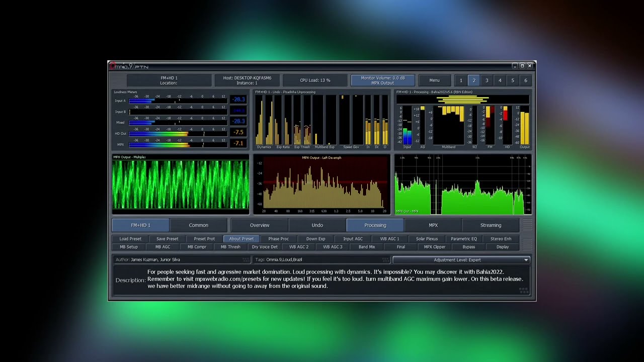Select display preset 1
Viewport: 644px width, 362px height.
tap(461, 80)
